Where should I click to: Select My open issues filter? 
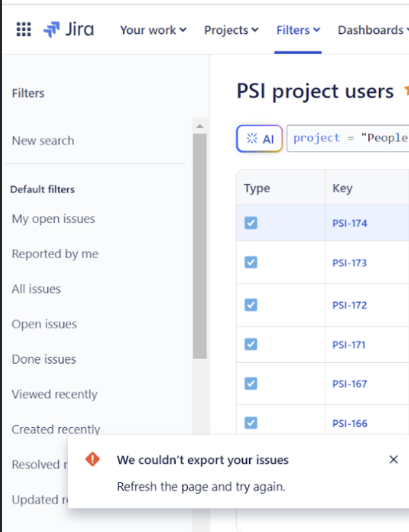[x=53, y=219]
